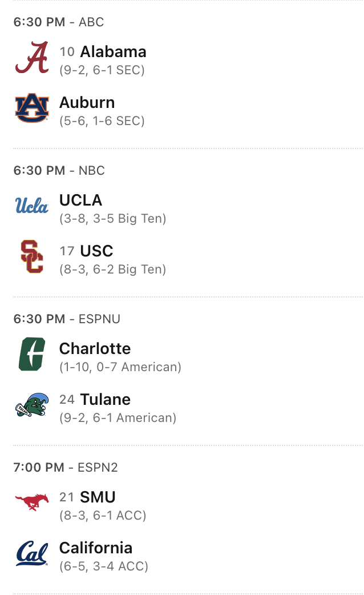This screenshot has width=364, height=595.
Task: Click the Charlotte green logo
Action: [x=32, y=354]
